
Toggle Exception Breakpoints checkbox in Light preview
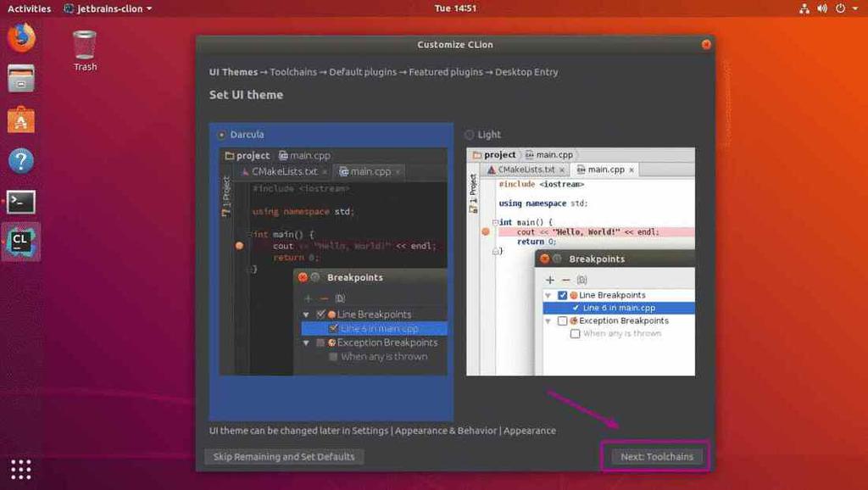pyautogui.click(x=563, y=320)
